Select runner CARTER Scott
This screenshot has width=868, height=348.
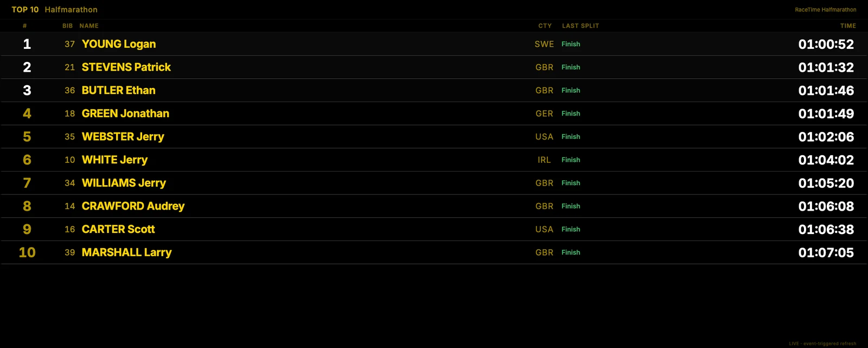(x=118, y=229)
